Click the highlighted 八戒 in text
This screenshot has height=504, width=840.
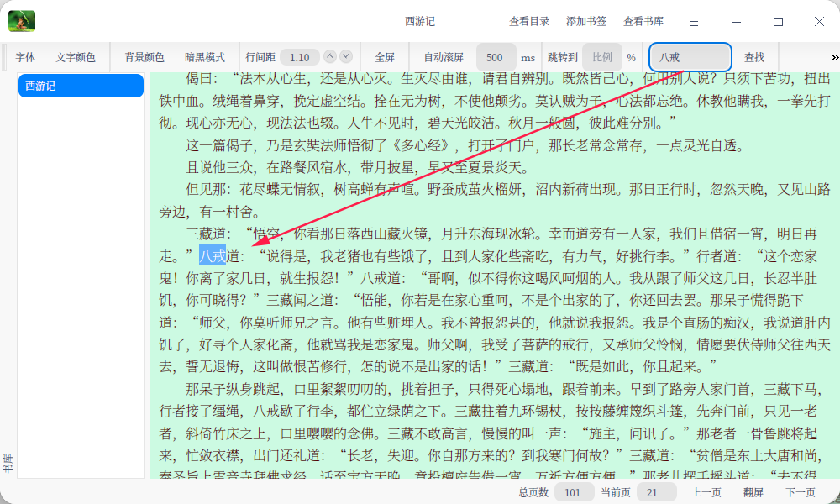[x=213, y=256]
